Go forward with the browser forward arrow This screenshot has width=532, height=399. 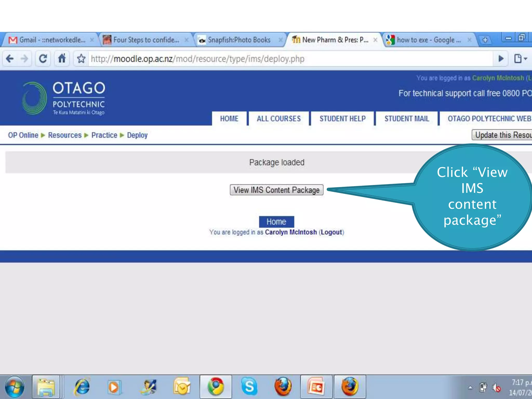[24, 58]
